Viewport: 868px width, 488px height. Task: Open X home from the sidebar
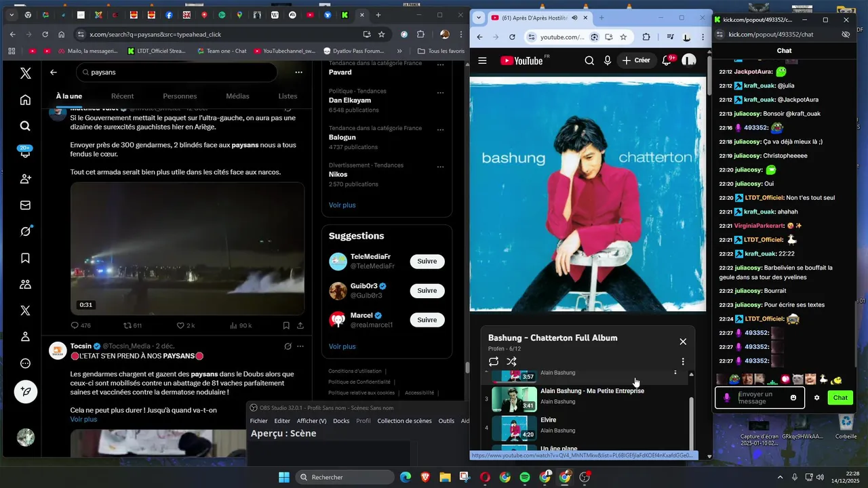[25, 100]
